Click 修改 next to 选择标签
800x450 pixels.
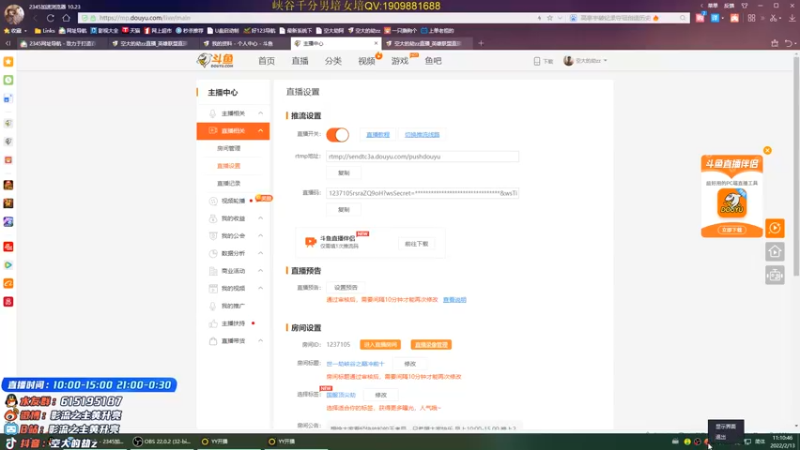(381, 395)
